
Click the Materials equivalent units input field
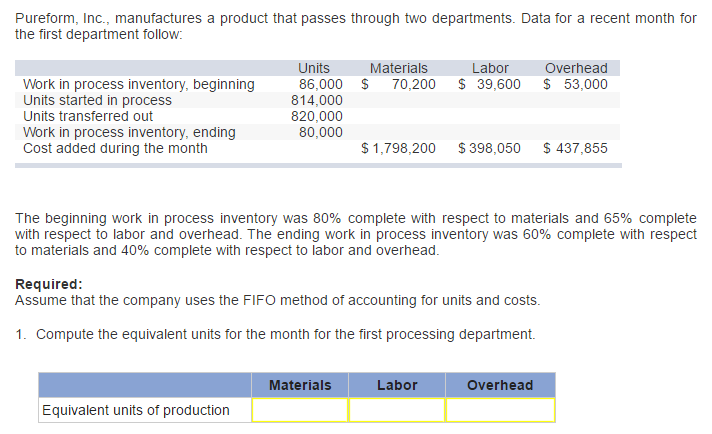[299, 410]
